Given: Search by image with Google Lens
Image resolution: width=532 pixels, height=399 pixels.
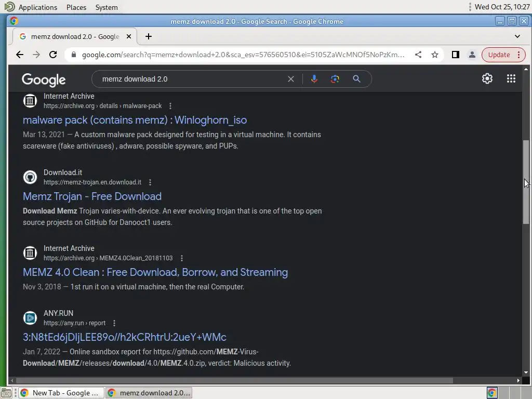Looking at the screenshot, I should (335, 79).
